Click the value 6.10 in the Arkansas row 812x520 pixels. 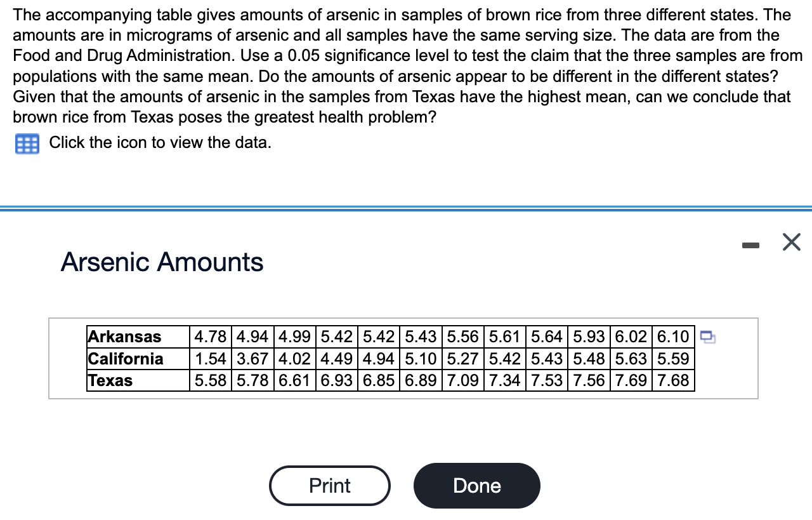(x=673, y=337)
